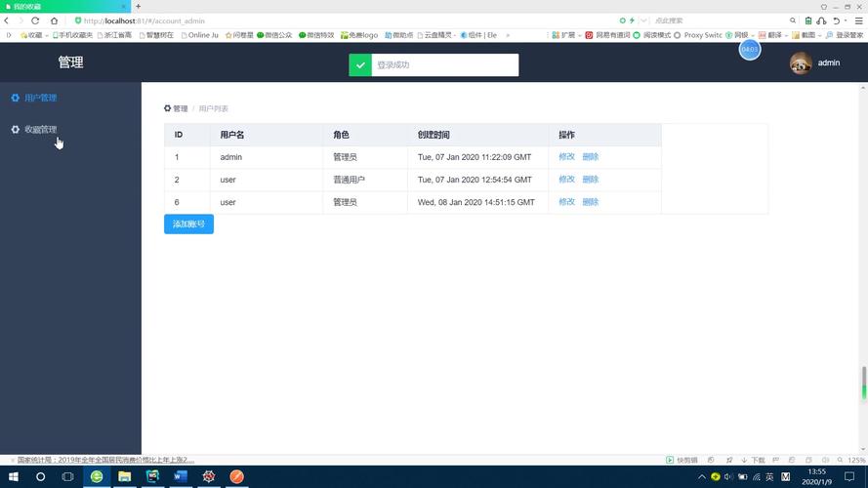
Task: Open the 免费logo bookmark
Action: click(x=359, y=35)
